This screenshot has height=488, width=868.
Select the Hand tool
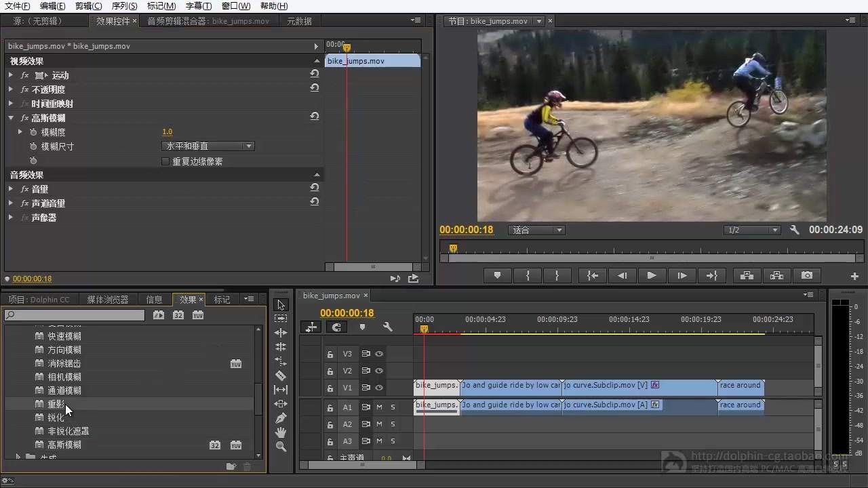(281, 432)
